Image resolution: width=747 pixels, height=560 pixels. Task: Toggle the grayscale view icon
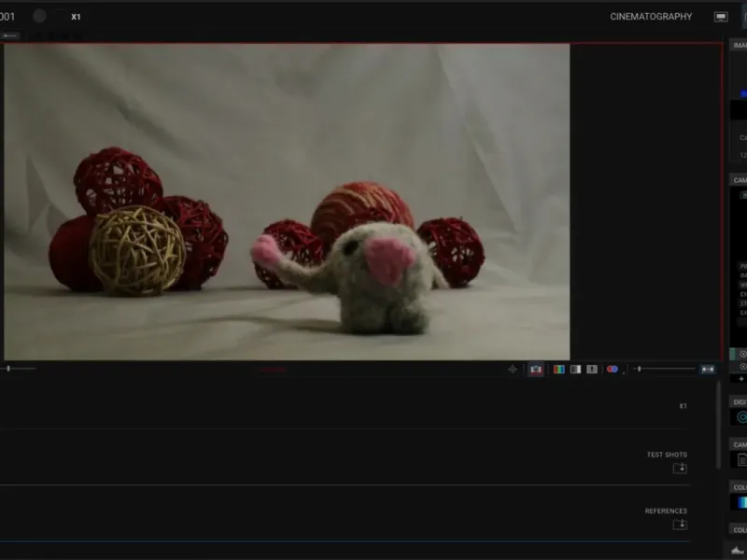click(x=575, y=369)
